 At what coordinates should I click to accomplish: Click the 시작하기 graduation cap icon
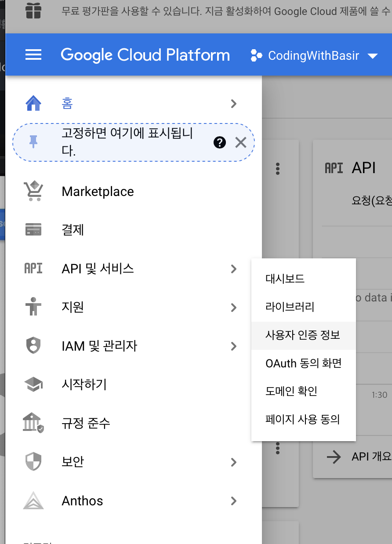tap(33, 384)
